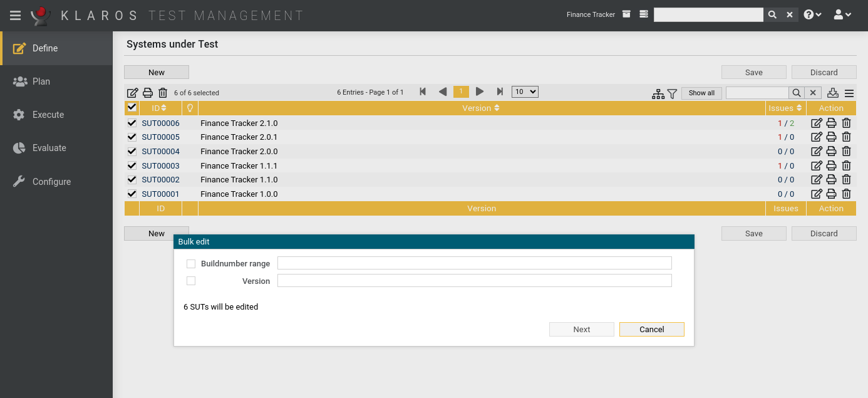The height and width of the screenshot is (398, 868).
Task: Click the hamburger menu icon in header
Action: point(16,15)
